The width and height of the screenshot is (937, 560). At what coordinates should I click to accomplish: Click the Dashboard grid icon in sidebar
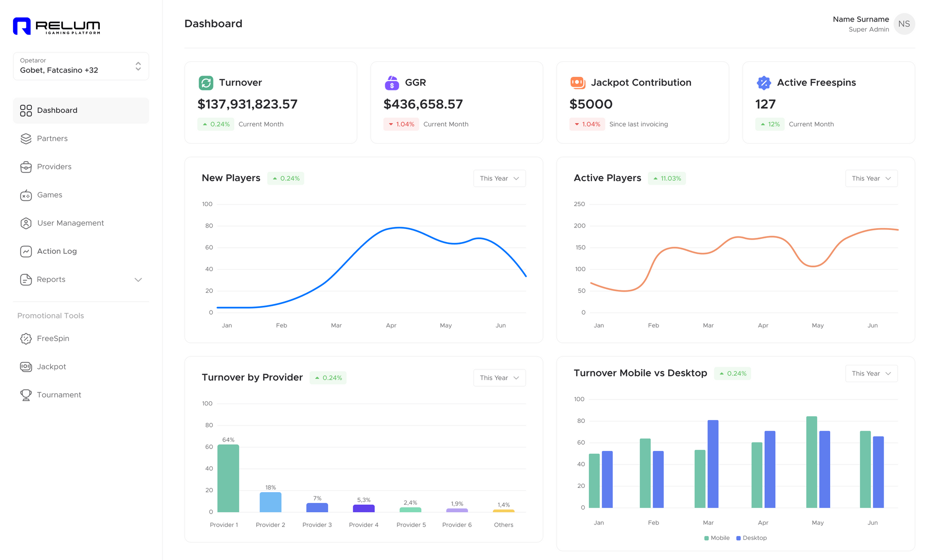(x=26, y=110)
